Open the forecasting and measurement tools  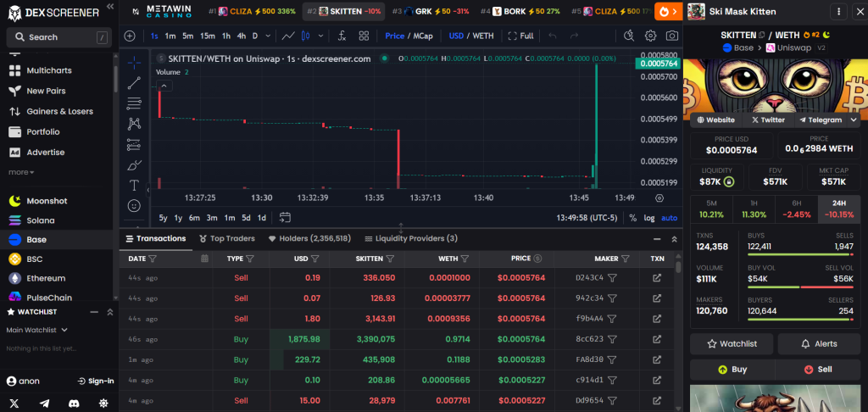point(134,144)
